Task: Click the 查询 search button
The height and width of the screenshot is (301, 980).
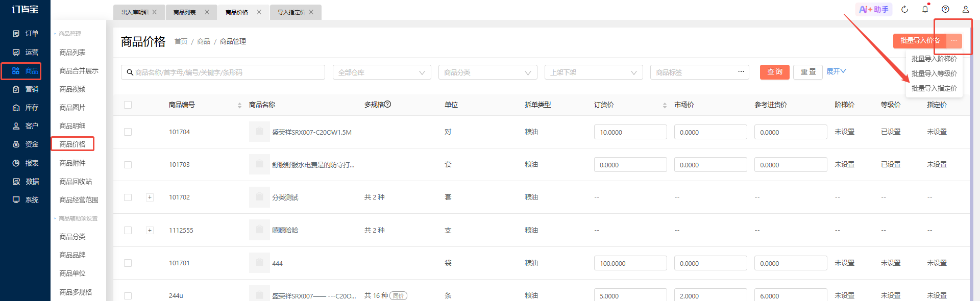Action: pos(775,72)
